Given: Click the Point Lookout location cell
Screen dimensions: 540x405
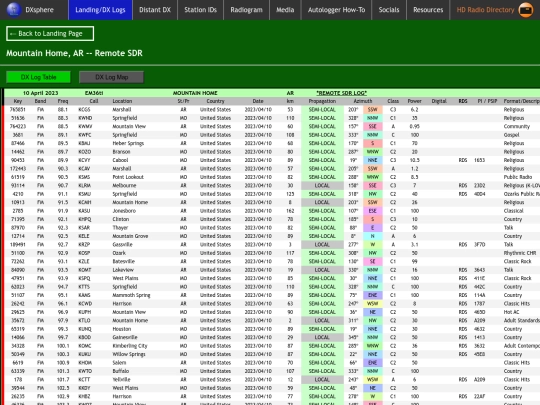Looking at the screenshot, I should (x=128, y=177).
